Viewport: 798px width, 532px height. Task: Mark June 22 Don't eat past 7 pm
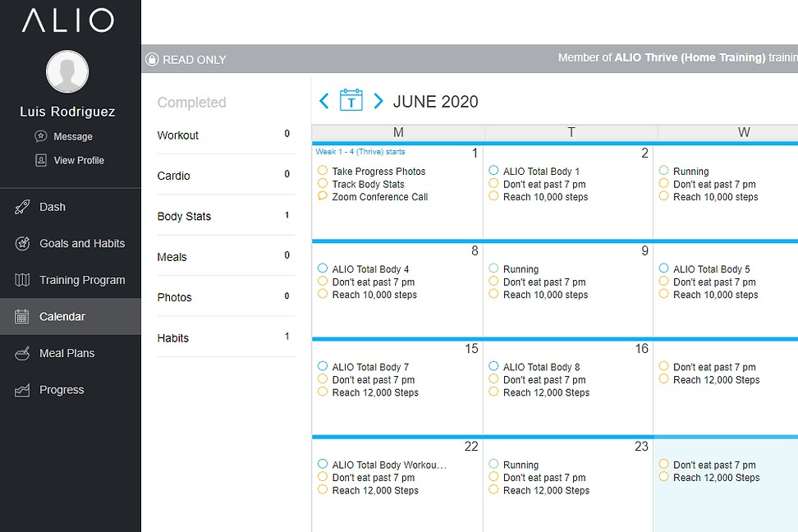coord(322,476)
